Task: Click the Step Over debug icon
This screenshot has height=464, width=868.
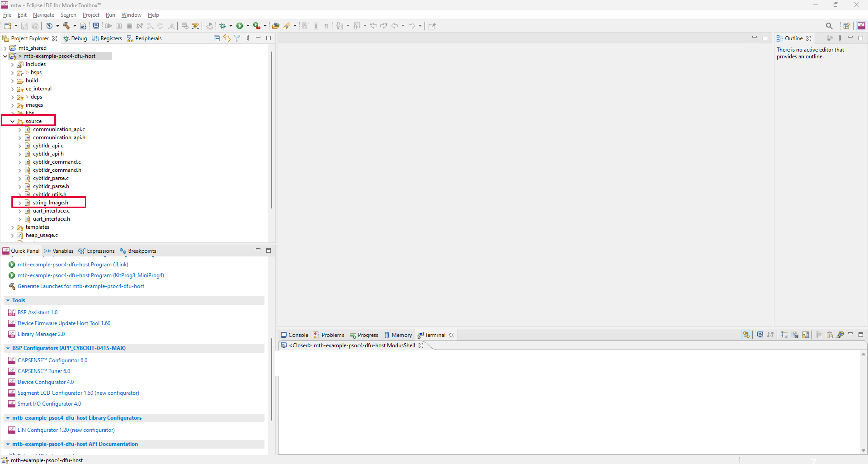Action: click(x=161, y=26)
